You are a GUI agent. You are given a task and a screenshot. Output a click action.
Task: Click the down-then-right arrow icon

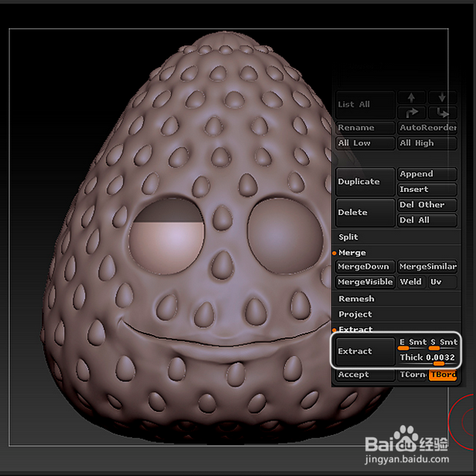tap(442, 112)
